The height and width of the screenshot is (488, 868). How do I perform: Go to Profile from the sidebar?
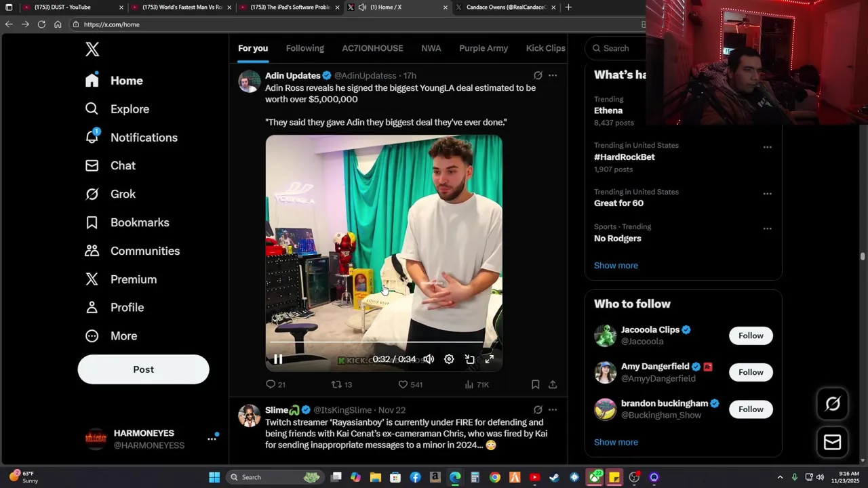coord(114,307)
